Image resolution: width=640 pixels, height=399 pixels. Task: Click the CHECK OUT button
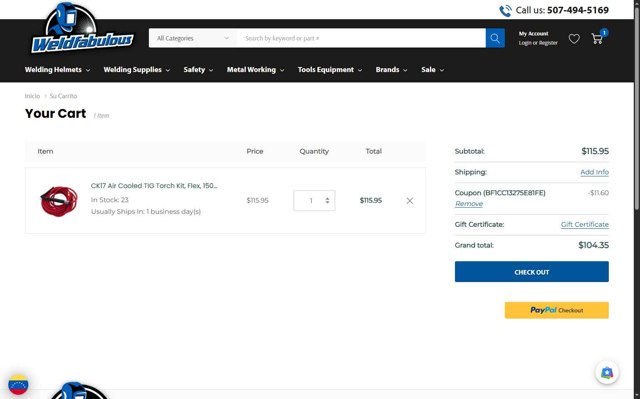[x=531, y=272]
